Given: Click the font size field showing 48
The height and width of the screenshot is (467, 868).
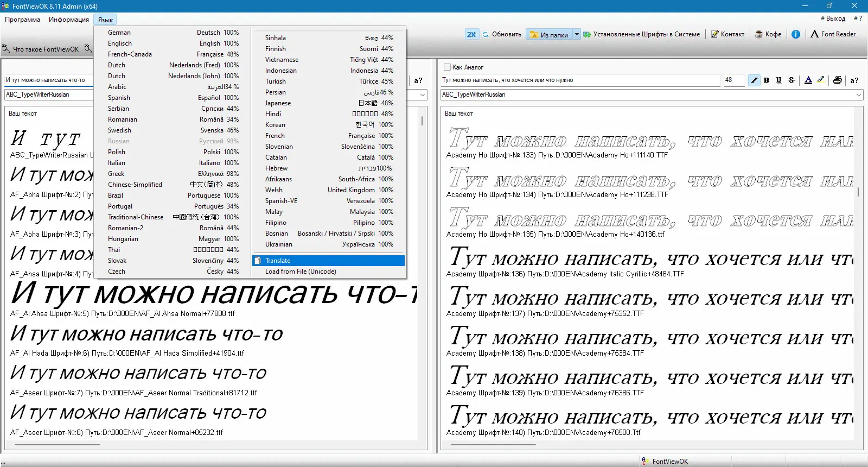Looking at the screenshot, I should pyautogui.click(x=733, y=80).
